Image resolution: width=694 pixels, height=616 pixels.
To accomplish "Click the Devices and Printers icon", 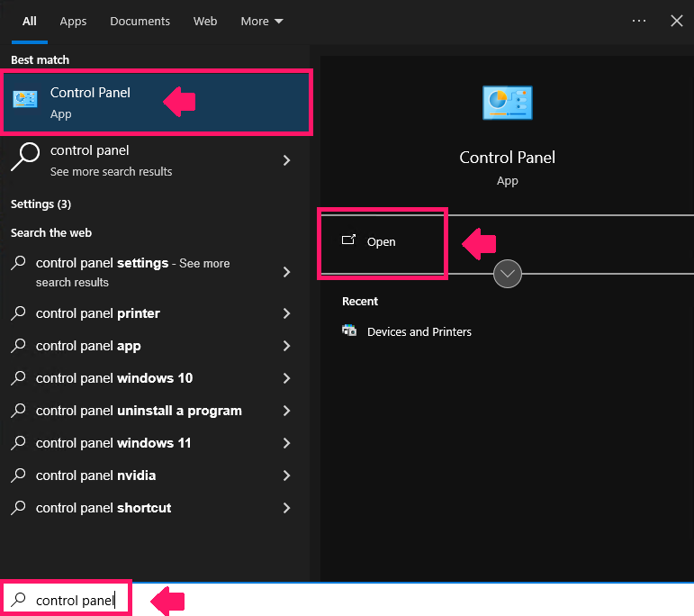I will click(349, 331).
